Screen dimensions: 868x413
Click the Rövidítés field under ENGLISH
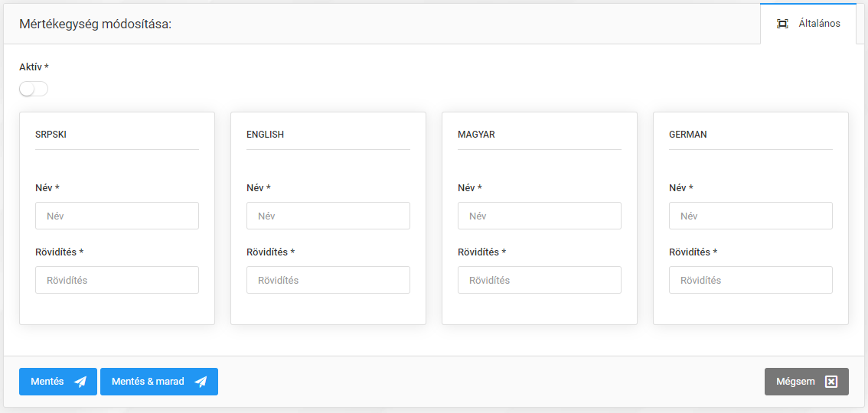pos(328,280)
